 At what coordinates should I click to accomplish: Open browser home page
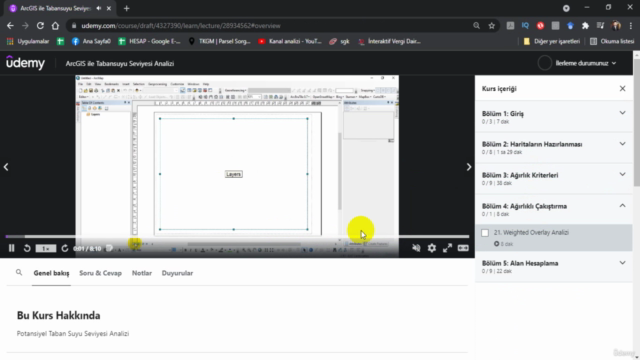pos(55,26)
